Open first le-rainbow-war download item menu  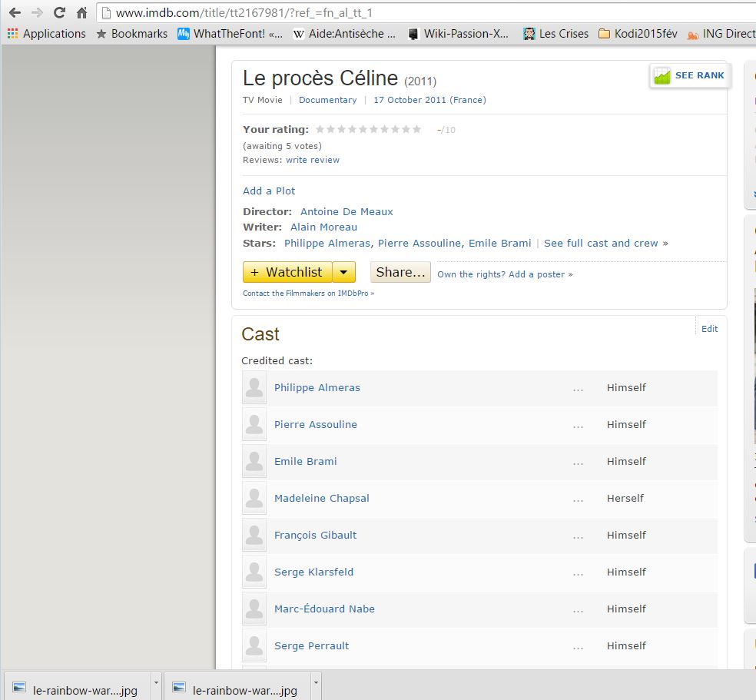point(156,682)
